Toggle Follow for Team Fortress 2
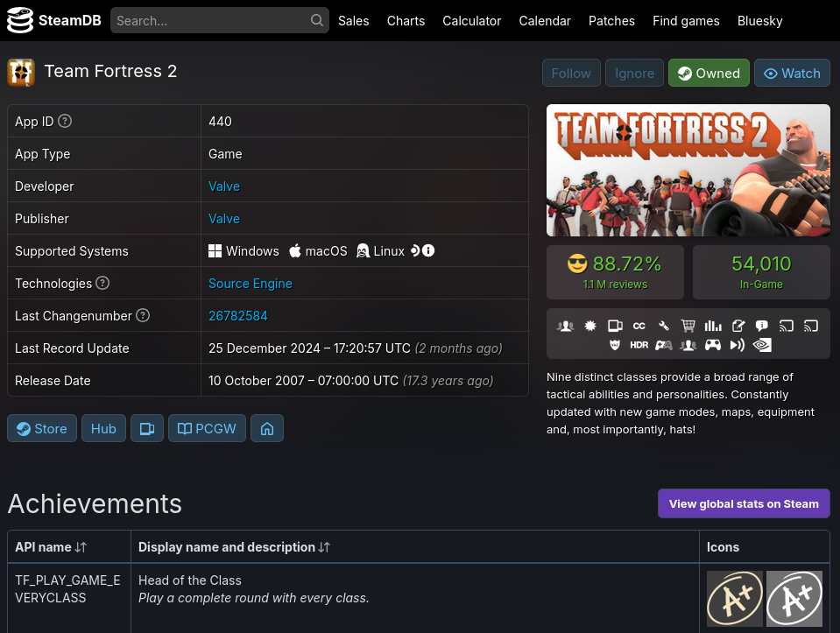Screen dimensions: 840x633 (x=571, y=73)
